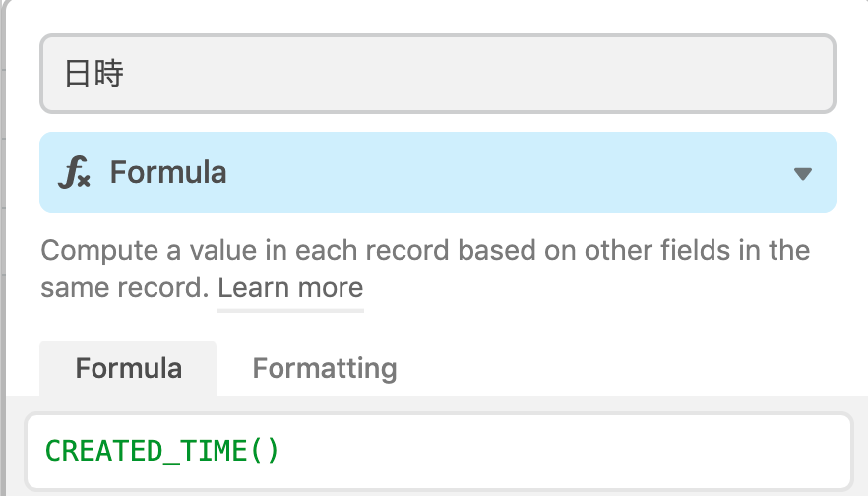Switch to the Formatting tab
868x496 pixels.
point(325,368)
